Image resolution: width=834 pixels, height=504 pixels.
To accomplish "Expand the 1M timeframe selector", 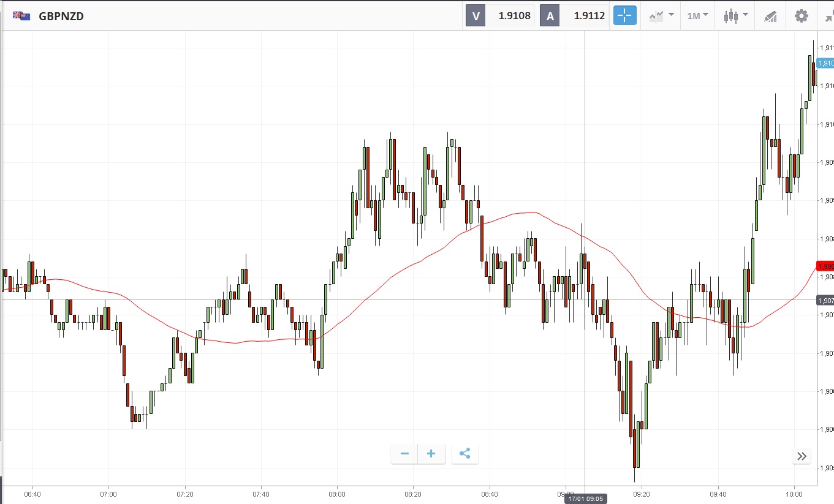I will tap(697, 16).
